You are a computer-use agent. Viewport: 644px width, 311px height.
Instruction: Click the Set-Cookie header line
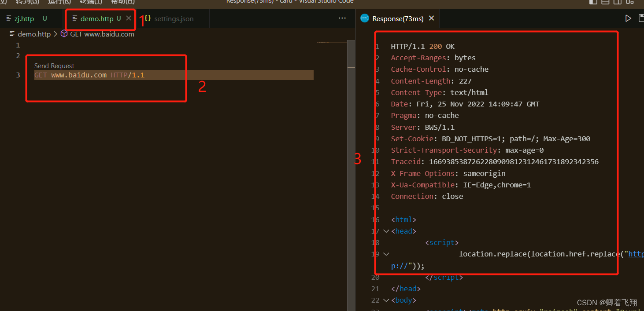pos(491,139)
